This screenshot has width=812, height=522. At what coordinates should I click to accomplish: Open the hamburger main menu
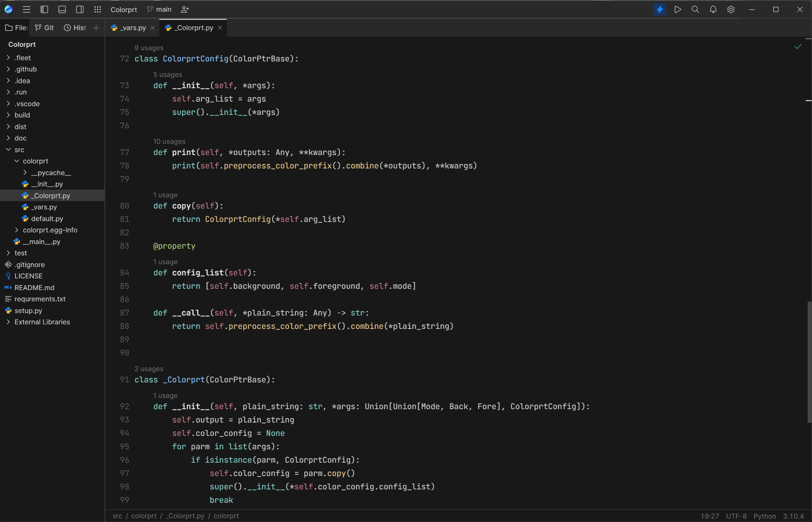pyautogui.click(x=26, y=9)
